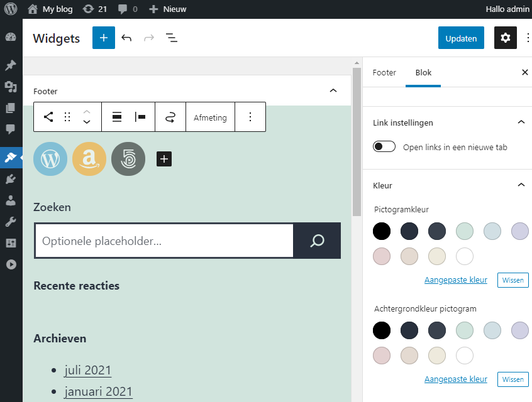Open the WordPress logo menu

click(11, 9)
